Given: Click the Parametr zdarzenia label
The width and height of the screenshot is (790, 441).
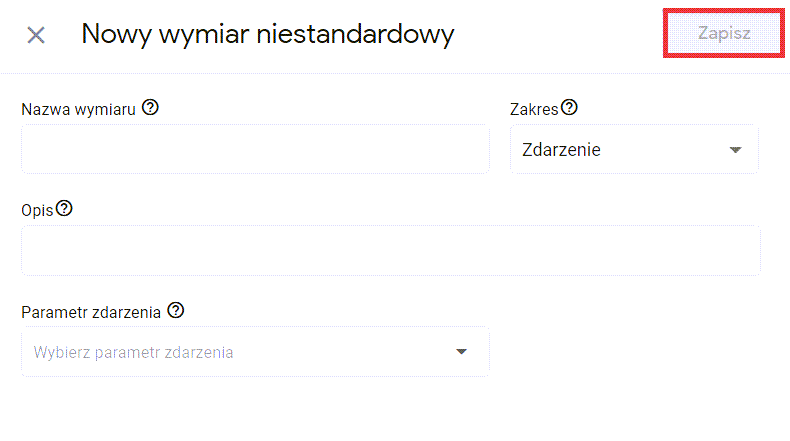Looking at the screenshot, I should [x=90, y=312].
